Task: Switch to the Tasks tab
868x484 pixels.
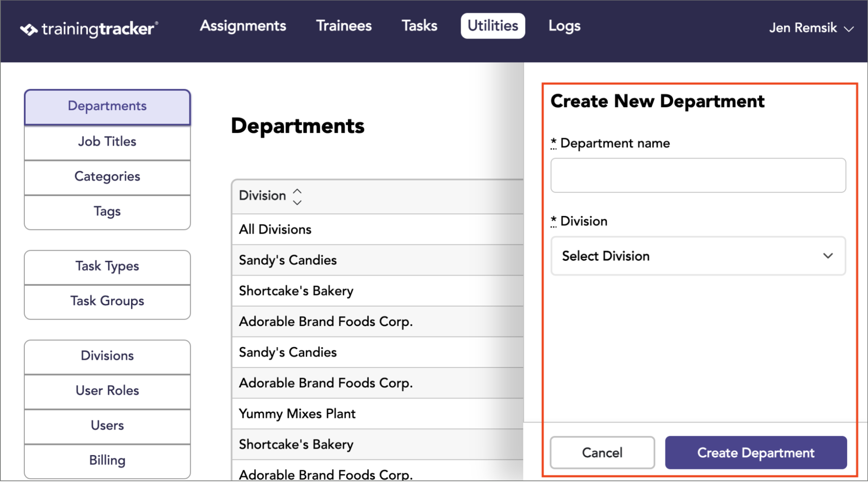Action: pyautogui.click(x=419, y=26)
